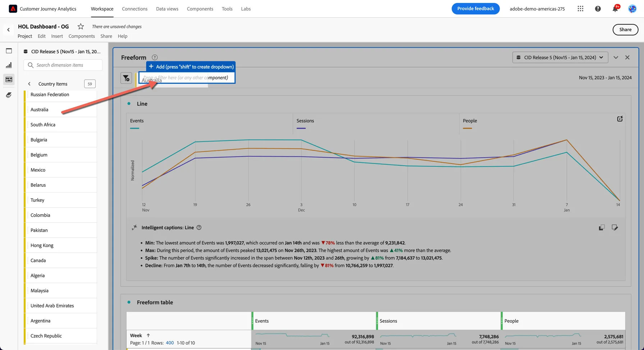Open the Insert menu
The width and height of the screenshot is (644, 350).
[57, 36]
